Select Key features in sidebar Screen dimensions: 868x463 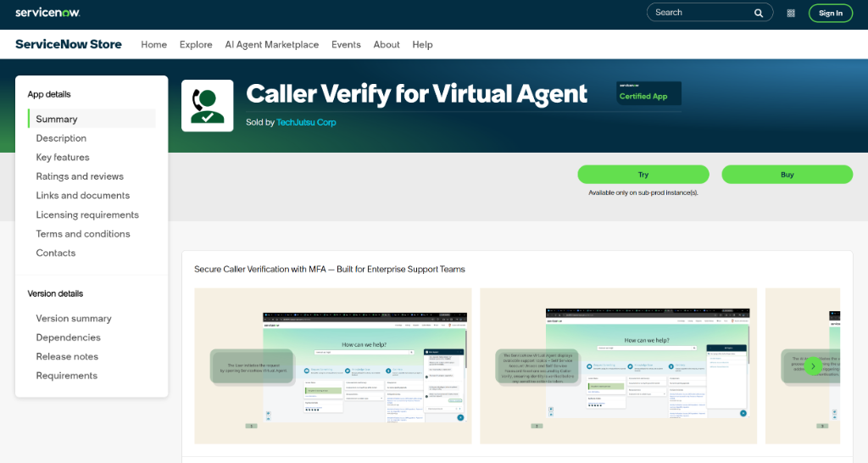[x=63, y=157]
